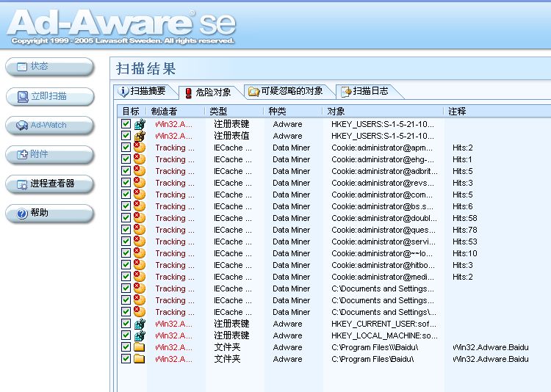551x392 pixels.
Task: Select the Hits:78 comment cell
Action: [464, 230]
